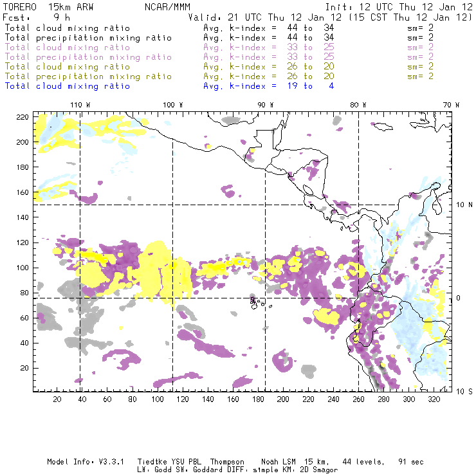Screen dimensions: 476x476
Task: Click the '140' label on the horizontal axis
Action: pos(208,399)
